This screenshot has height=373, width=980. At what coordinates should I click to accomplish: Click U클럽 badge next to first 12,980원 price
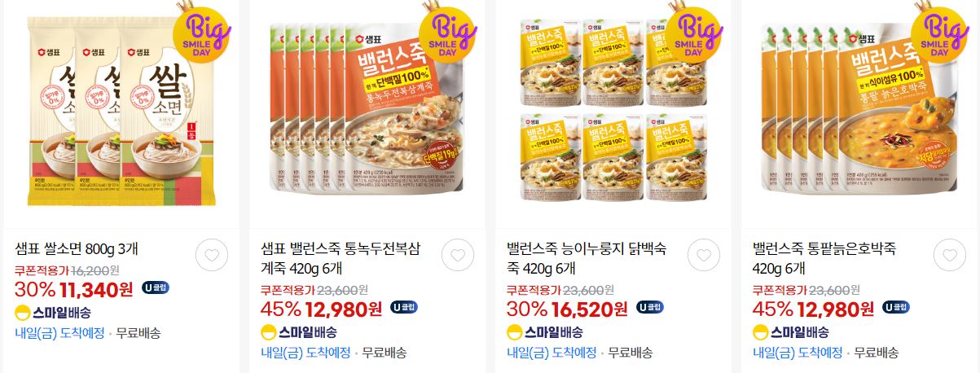pyautogui.click(x=403, y=307)
